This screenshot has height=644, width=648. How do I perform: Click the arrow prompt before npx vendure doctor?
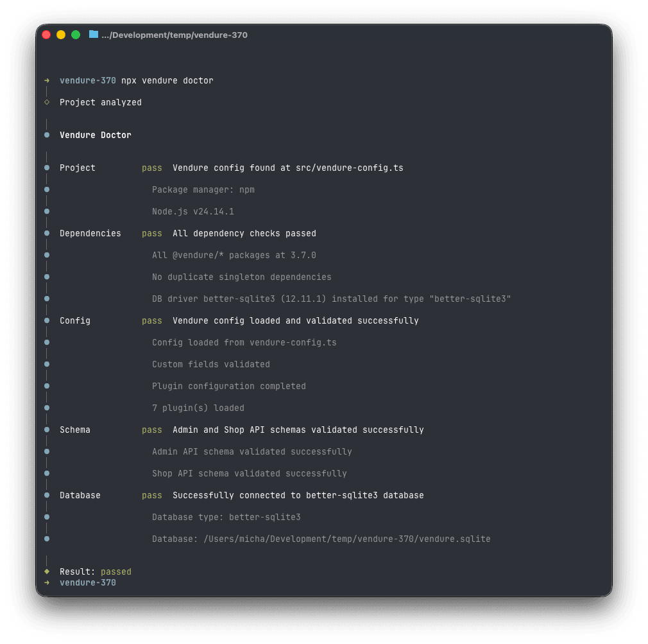tap(47, 80)
